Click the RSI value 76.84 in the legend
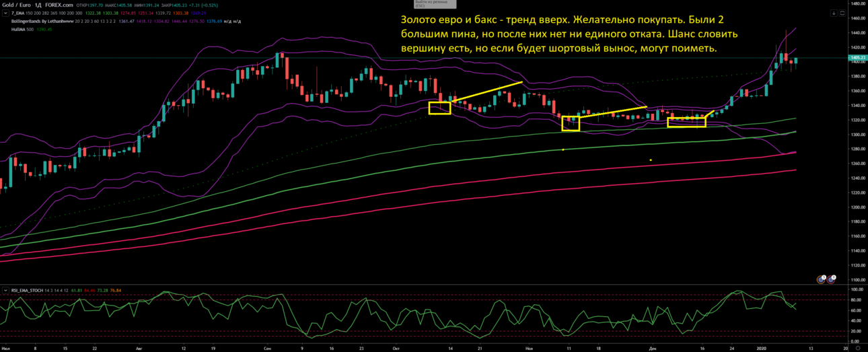 (x=116, y=290)
